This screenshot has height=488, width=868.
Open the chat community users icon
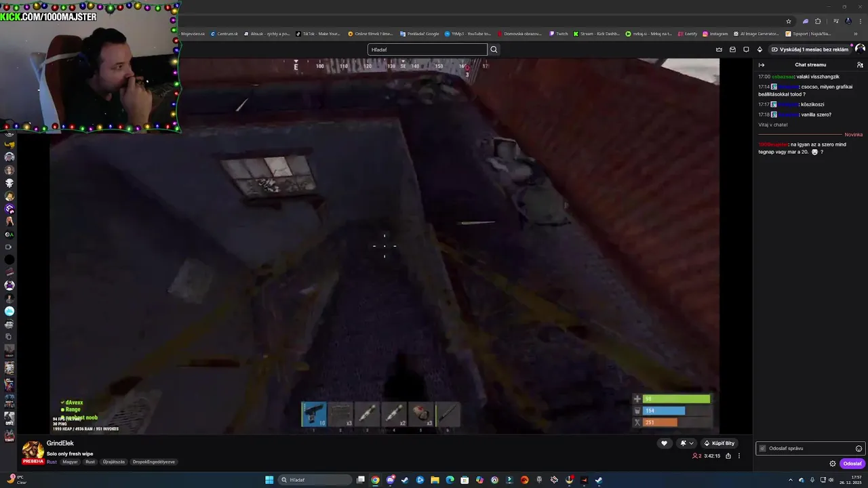(x=860, y=65)
